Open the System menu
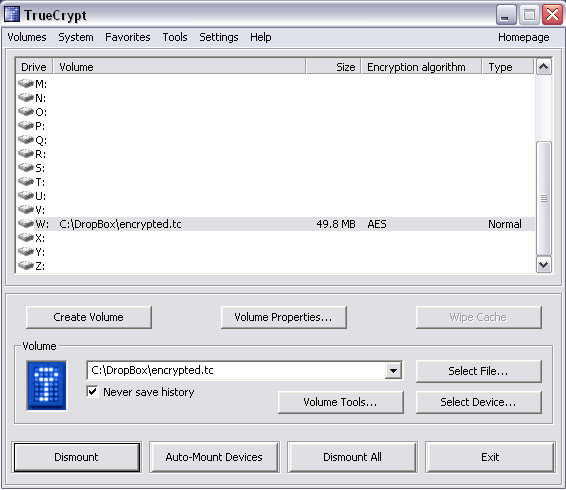 [76, 37]
